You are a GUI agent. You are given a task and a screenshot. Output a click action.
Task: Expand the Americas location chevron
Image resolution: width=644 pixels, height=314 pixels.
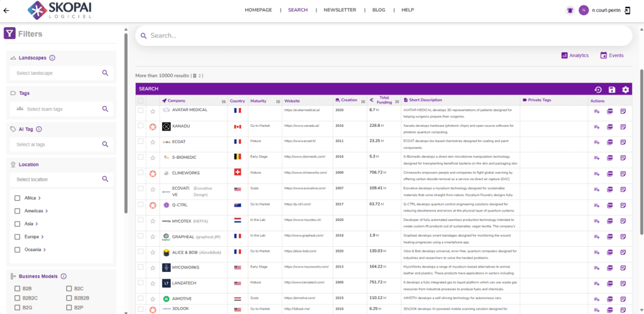coord(47,211)
